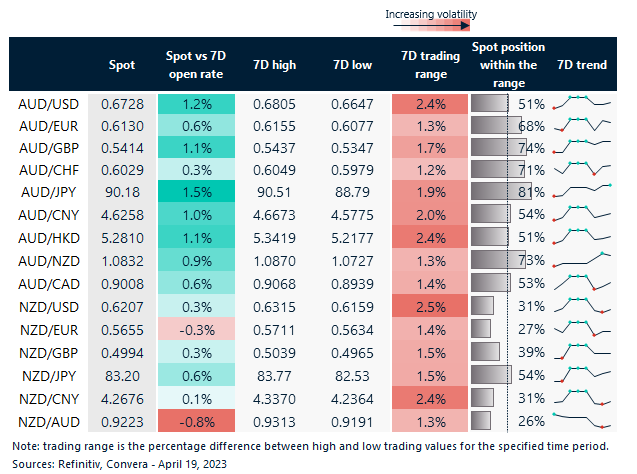The image size is (637, 474).
Task: Click the Spot vs 7D open rate header
Action: pos(196,65)
